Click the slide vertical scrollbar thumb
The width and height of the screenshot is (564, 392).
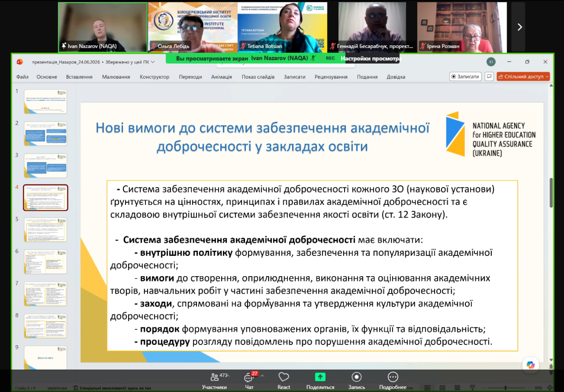pos(551,192)
